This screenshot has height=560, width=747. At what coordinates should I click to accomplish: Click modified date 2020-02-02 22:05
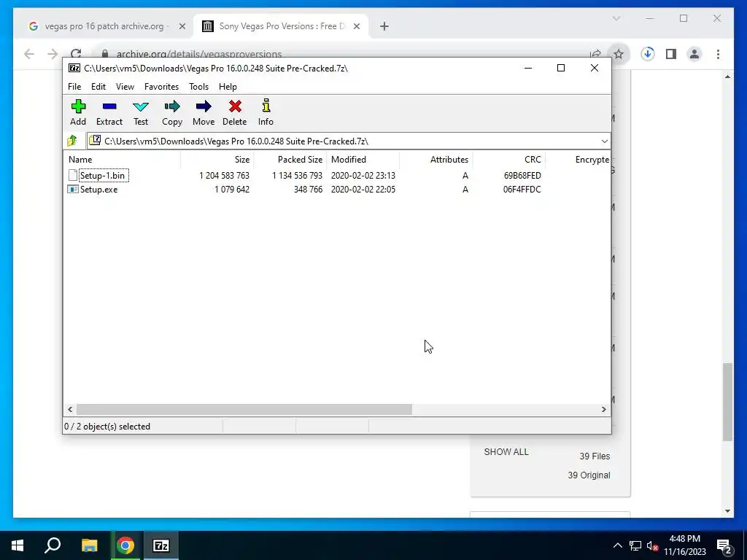tap(363, 190)
